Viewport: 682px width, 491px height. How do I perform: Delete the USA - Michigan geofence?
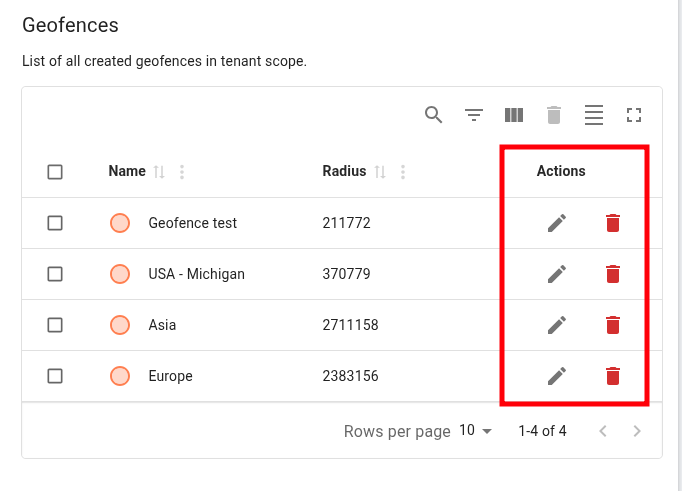[x=613, y=274]
